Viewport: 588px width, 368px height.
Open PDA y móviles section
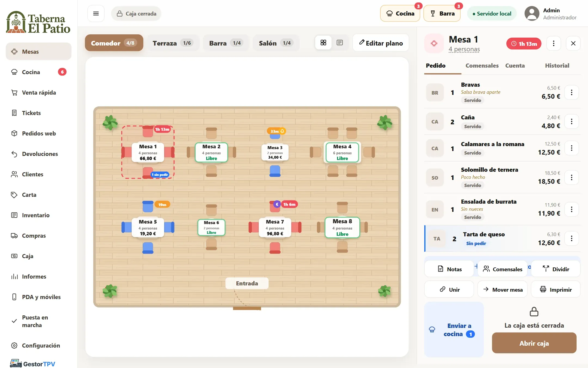click(x=39, y=297)
